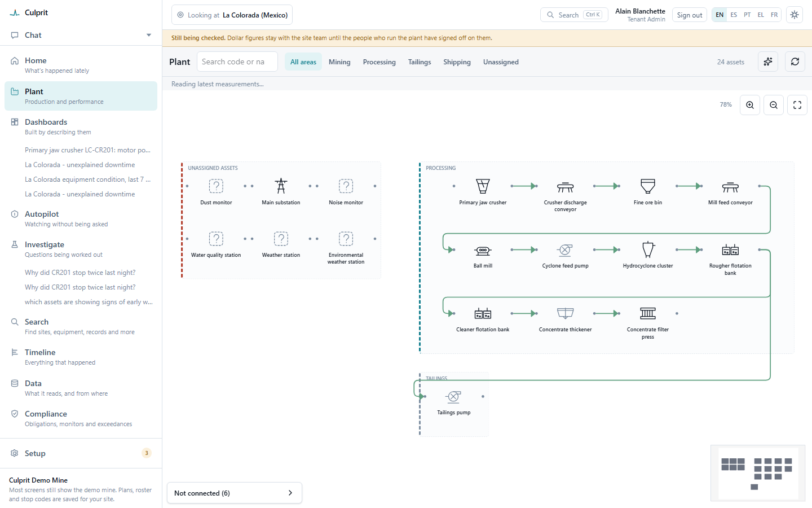The width and height of the screenshot is (812, 508).
Task: Select the Cleaner flotation bank icon
Action: click(x=483, y=314)
